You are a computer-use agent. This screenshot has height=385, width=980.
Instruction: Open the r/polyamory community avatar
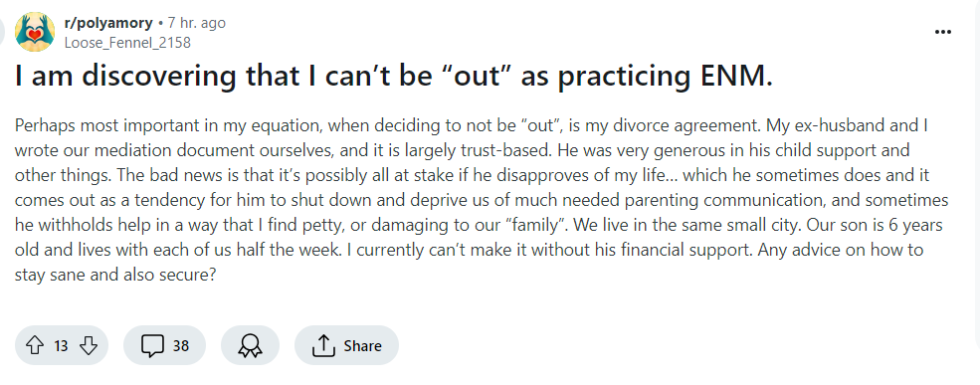35,32
